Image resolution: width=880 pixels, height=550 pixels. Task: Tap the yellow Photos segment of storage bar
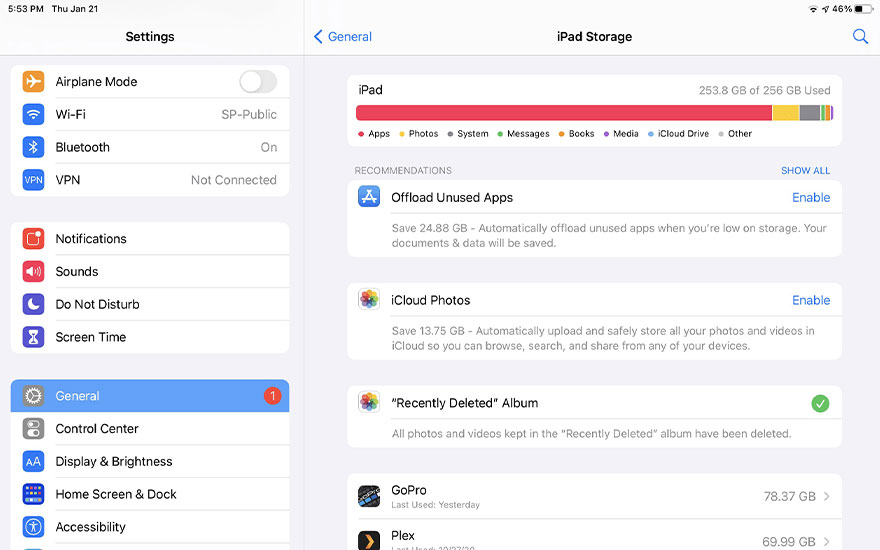pyautogui.click(x=786, y=113)
